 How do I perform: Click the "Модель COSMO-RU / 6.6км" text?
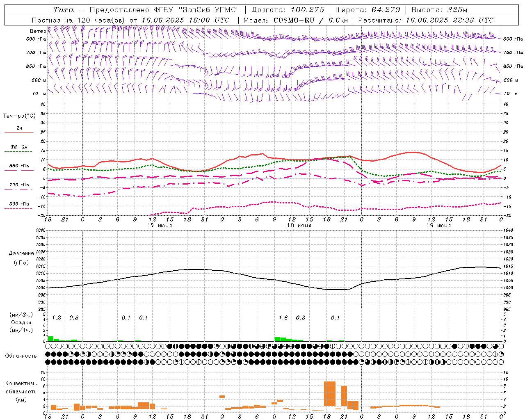pos(296,20)
